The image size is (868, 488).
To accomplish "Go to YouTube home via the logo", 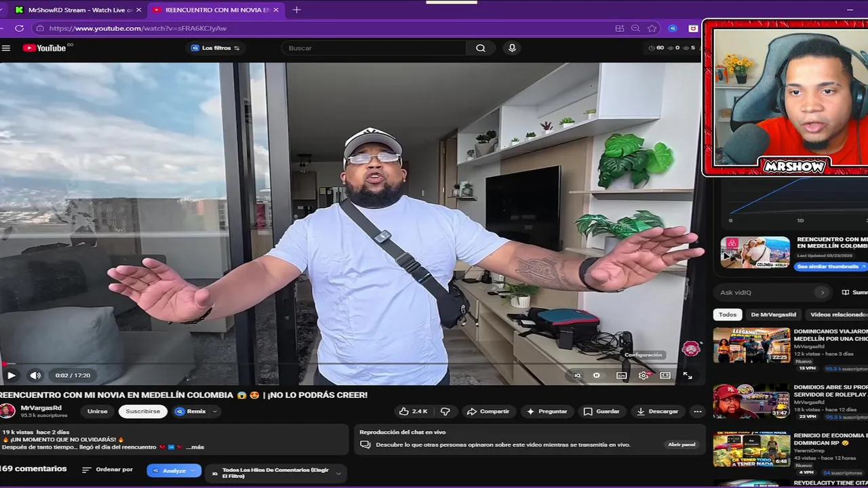I will [45, 48].
